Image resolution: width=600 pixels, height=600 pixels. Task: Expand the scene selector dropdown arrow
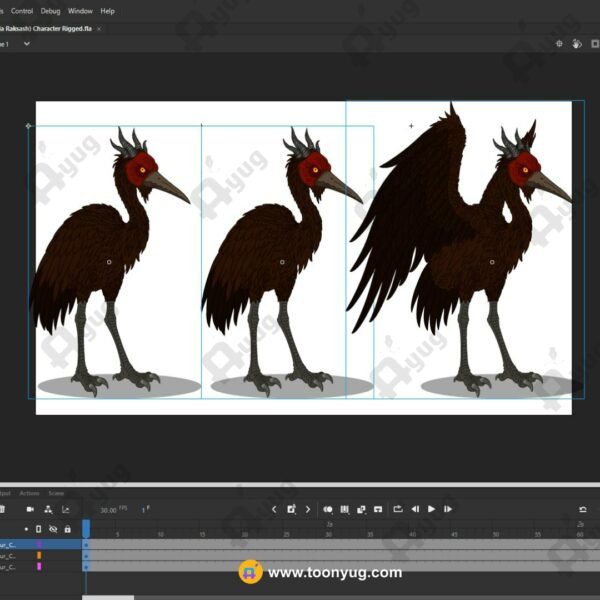click(x=27, y=44)
